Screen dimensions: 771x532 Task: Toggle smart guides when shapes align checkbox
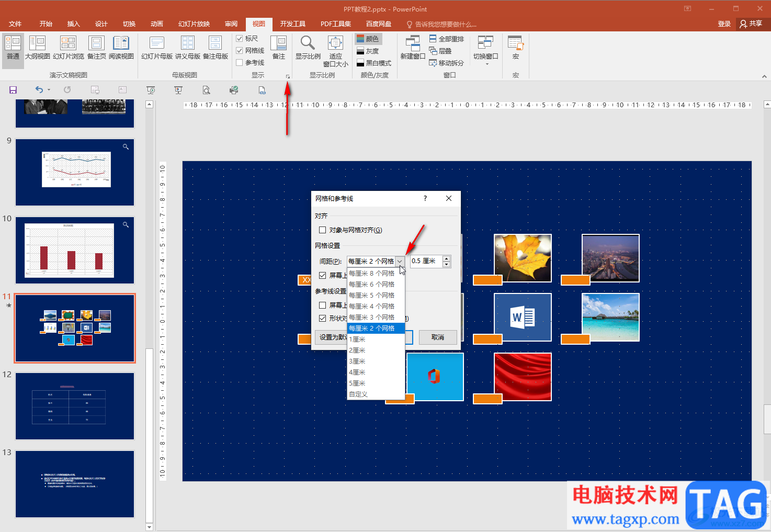click(x=323, y=318)
